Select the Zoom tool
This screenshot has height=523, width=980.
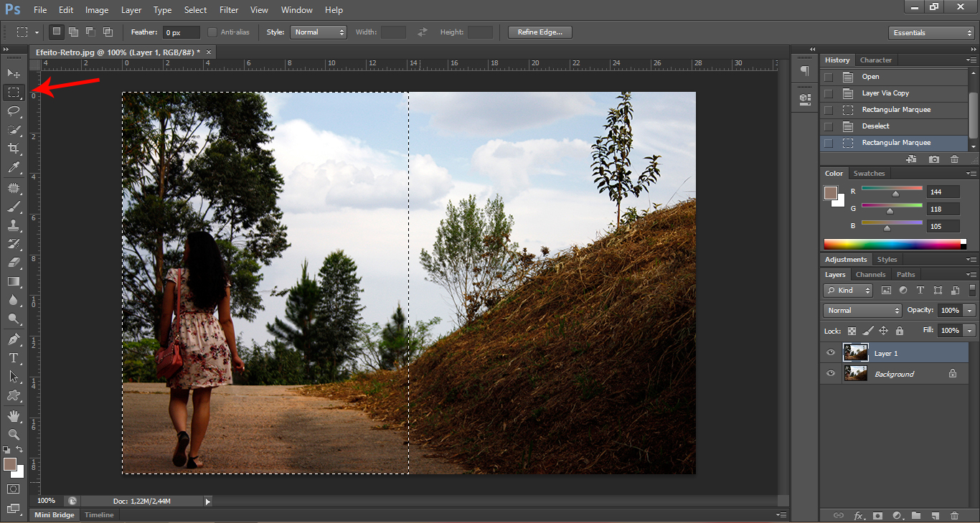(x=14, y=434)
